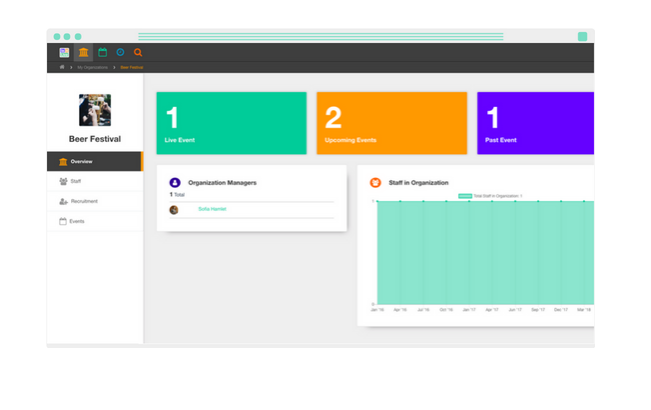Click the clock icon in top toolbar
Image resolution: width=651 pixels, height=410 pixels.
[120, 53]
